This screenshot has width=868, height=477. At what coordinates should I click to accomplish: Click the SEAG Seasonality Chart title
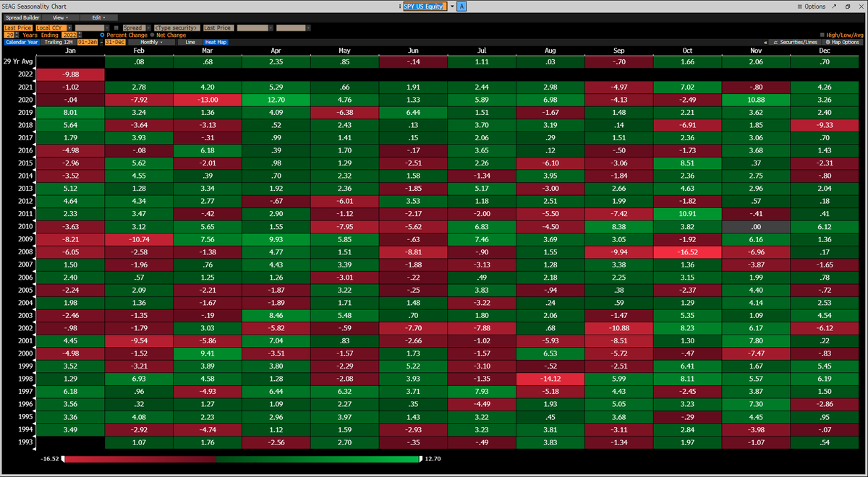34,7
